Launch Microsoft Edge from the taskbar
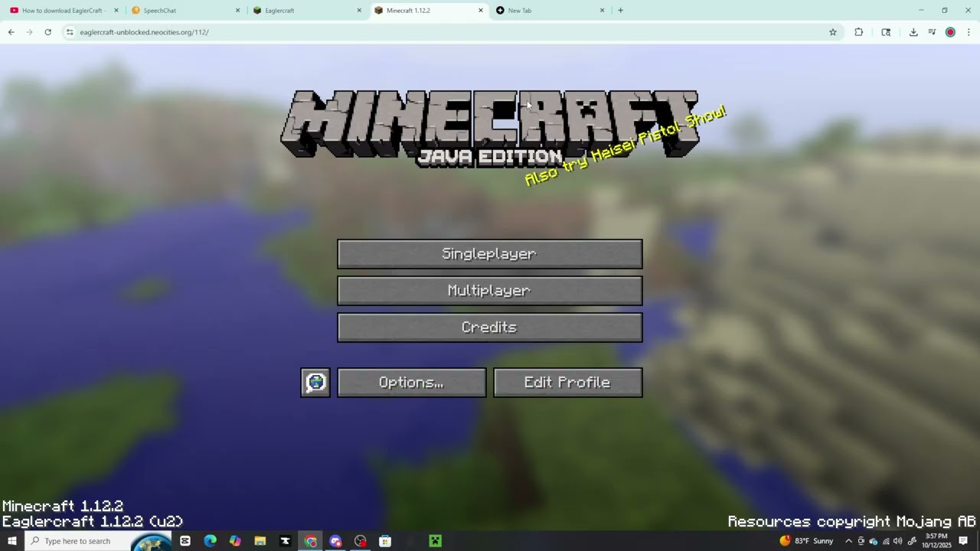This screenshot has width=980, height=551. [210, 541]
